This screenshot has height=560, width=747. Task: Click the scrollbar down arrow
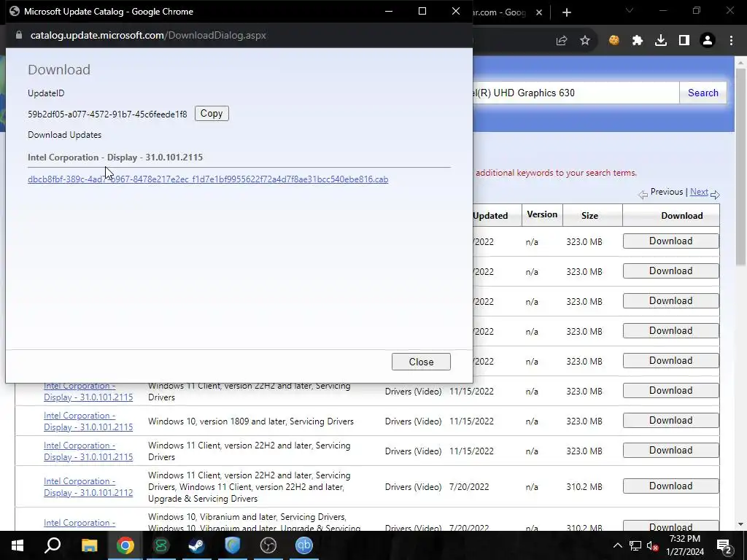click(740, 524)
